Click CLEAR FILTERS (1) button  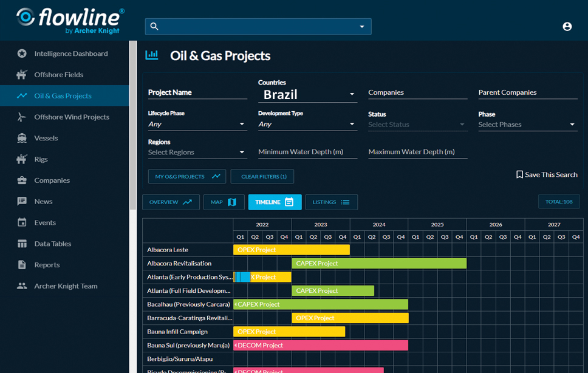[x=262, y=176]
